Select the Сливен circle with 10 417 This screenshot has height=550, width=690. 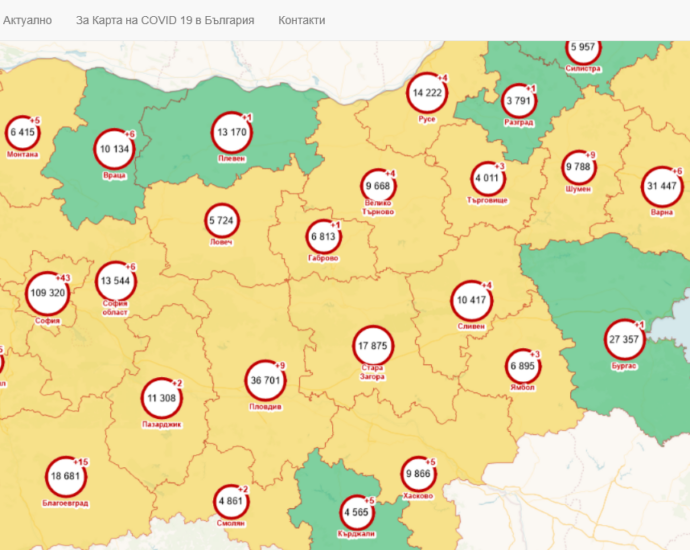coord(471,301)
